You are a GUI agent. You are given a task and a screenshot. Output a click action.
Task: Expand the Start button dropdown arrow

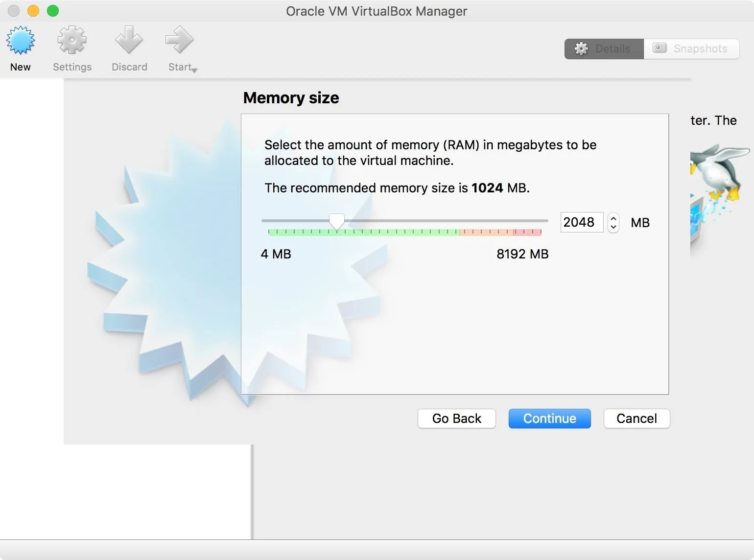pyautogui.click(x=194, y=70)
